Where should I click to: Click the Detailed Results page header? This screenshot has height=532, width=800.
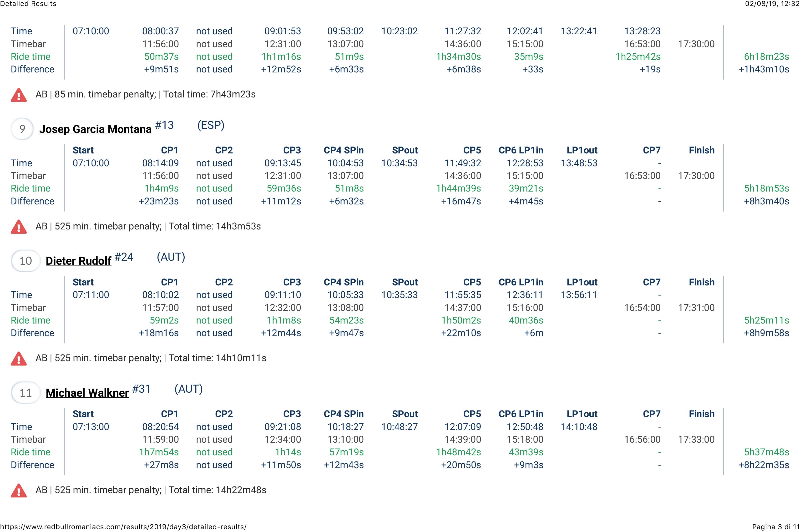pos(28,4)
